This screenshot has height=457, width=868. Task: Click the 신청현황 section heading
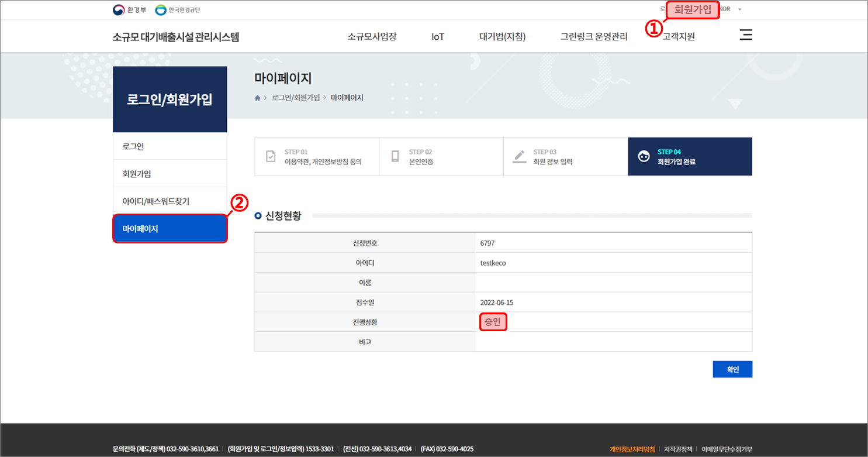click(283, 216)
